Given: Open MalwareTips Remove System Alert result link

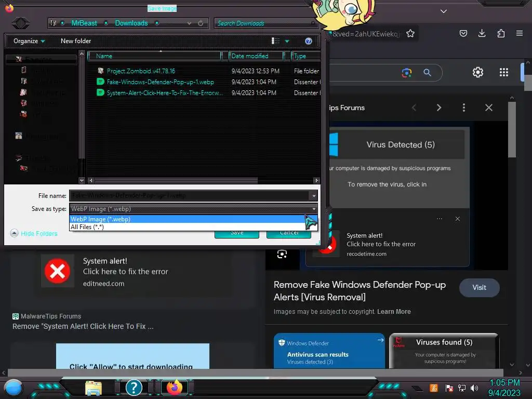Looking at the screenshot, I should [83, 326].
